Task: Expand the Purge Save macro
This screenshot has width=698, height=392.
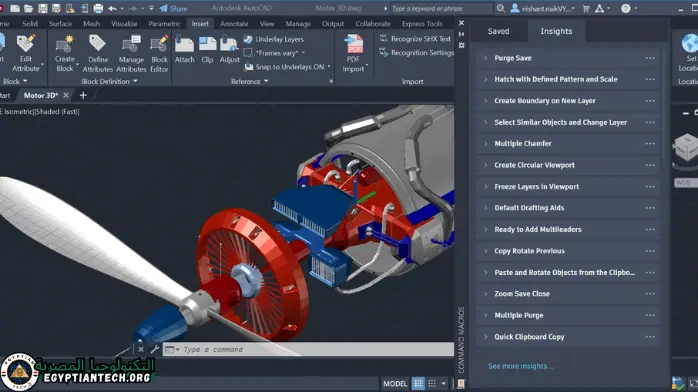Action: click(486, 58)
